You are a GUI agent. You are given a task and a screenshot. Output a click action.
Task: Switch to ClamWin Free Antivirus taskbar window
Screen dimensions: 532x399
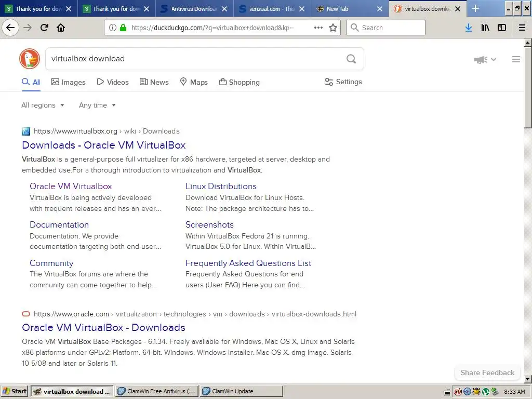click(157, 391)
